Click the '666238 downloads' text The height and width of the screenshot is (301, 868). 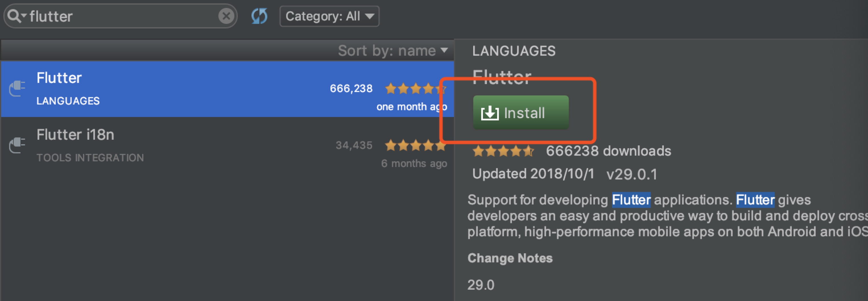[x=609, y=151]
